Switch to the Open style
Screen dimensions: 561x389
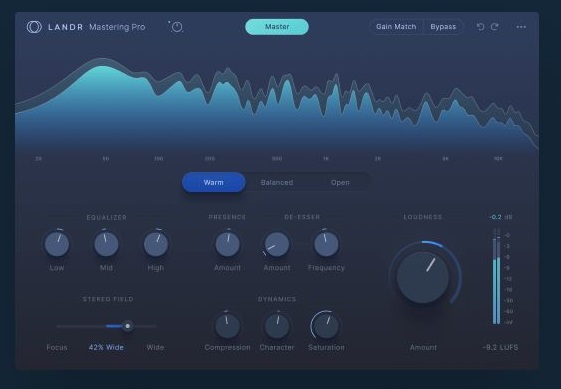340,183
